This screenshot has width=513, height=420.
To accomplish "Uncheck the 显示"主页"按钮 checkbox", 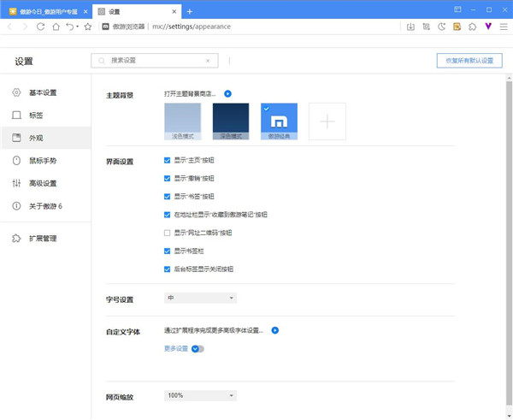I will pos(167,160).
